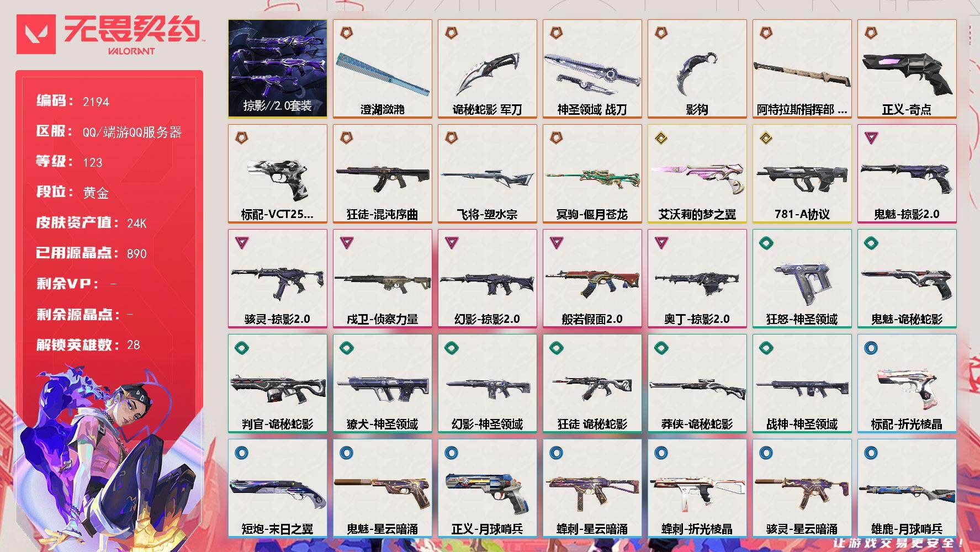Screen dimensions: 980x552
Task: Select the 掠影//2.0套装 bundle thumbnail
Action: (x=278, y=68)
